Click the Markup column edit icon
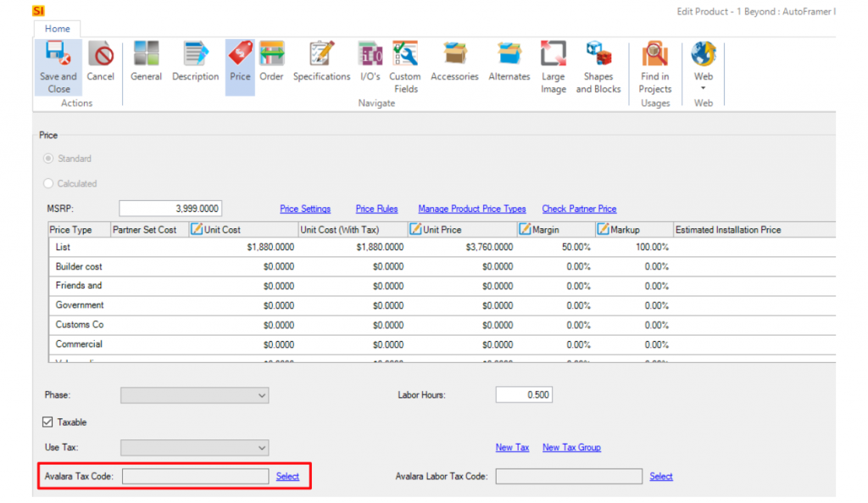The image size is (868, 503). [x=604, y=229]
